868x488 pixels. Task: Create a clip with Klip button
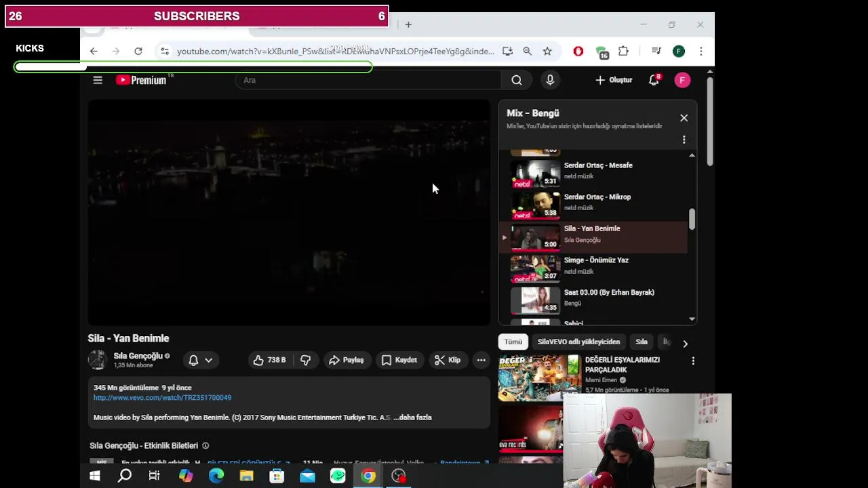pos(448,360)
